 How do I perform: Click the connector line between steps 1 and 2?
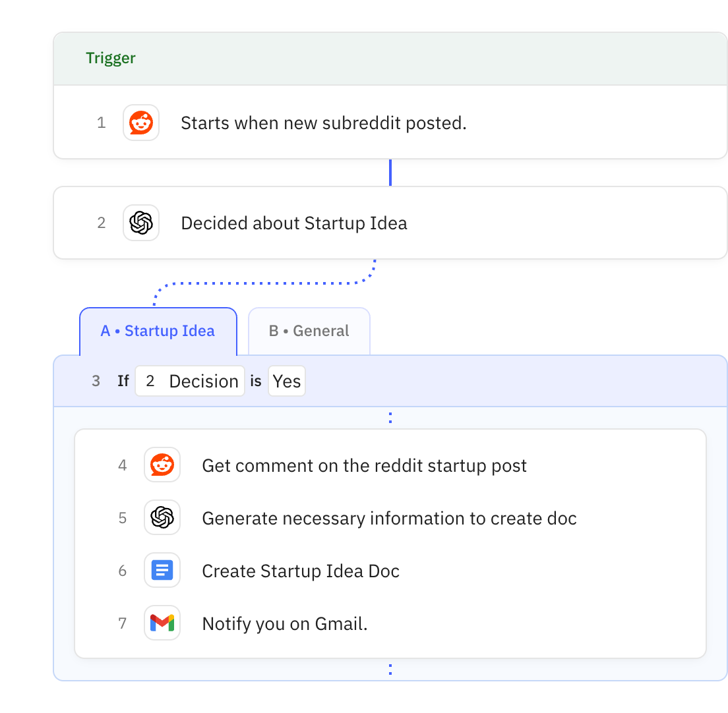[x=390, y=173]
